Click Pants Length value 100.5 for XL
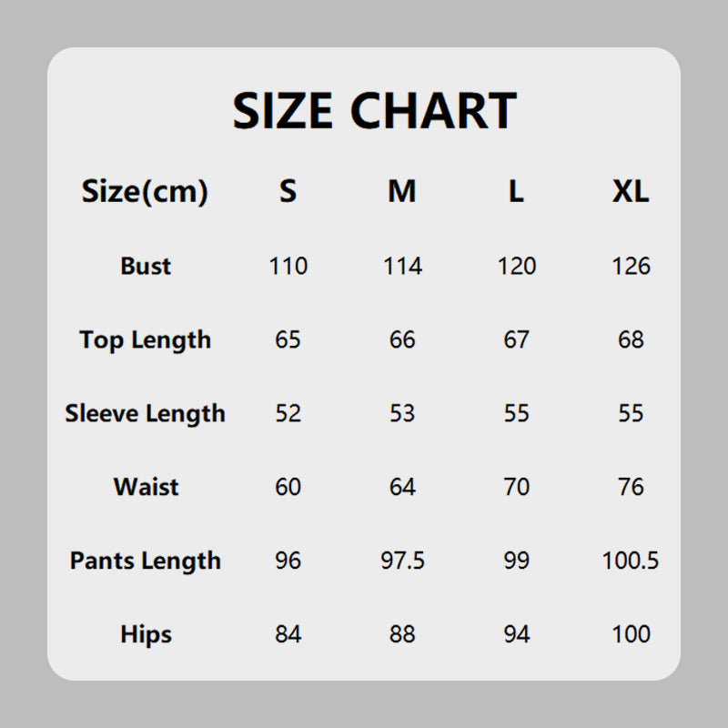 click(631, 561)
